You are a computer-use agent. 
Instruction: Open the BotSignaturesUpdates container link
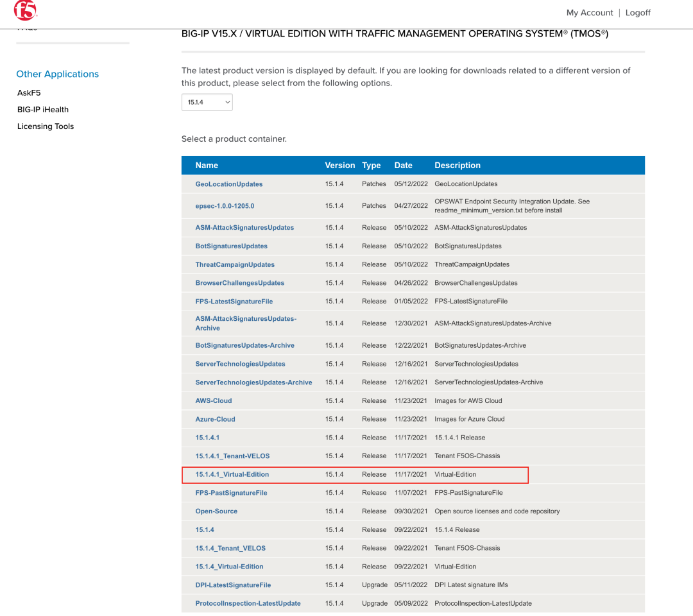pyautogui.click(x=231, y=246)
